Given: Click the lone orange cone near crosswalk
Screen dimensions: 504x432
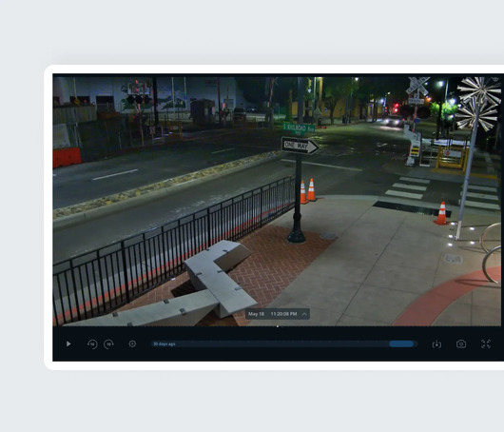Looking at the screenshot, I should 442,213.
